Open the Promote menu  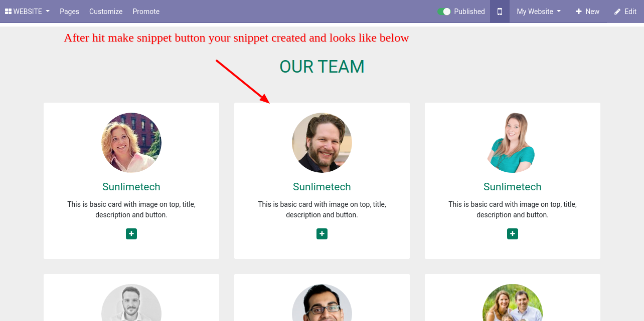click(146, 12)
